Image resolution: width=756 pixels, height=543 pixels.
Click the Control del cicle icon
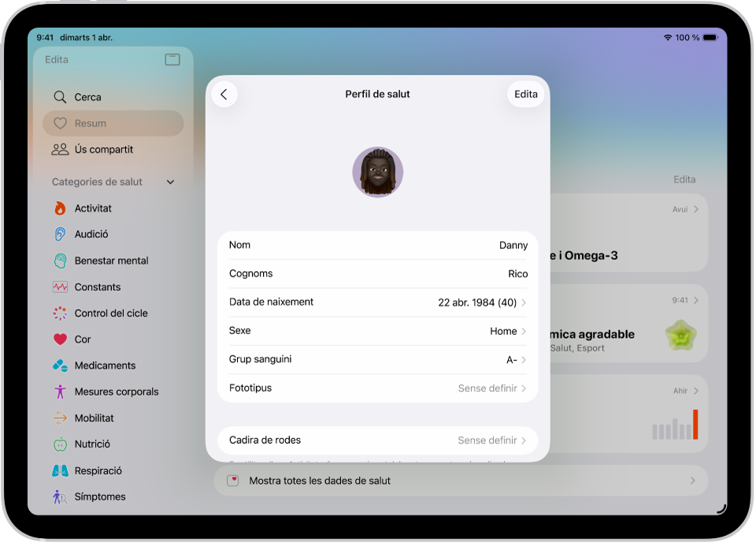tap(60, 313)
